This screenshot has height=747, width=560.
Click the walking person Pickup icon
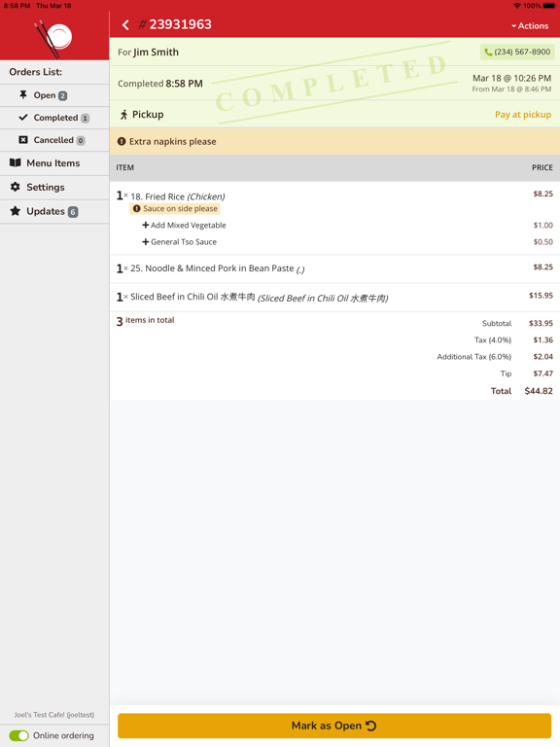[123, 115]
